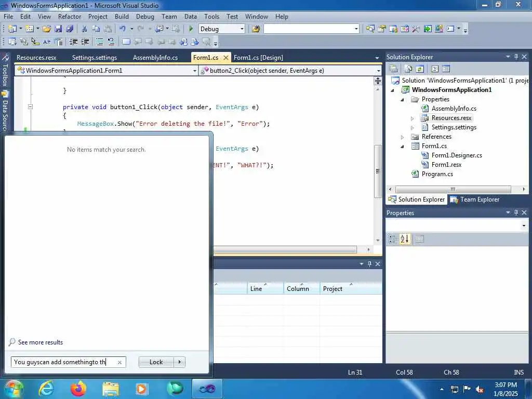Open the Debug menu in menu bar

[145, 16]
